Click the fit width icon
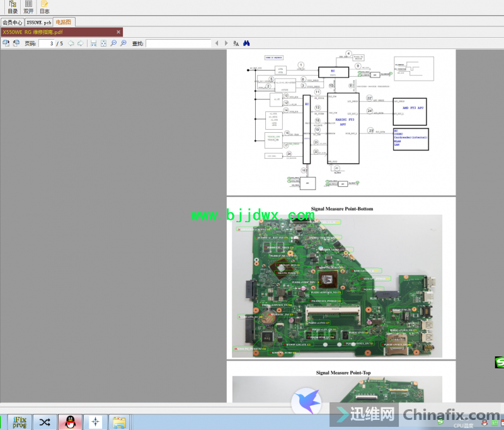Viewport: 504px width, 430px height. [x=94, y=43]
